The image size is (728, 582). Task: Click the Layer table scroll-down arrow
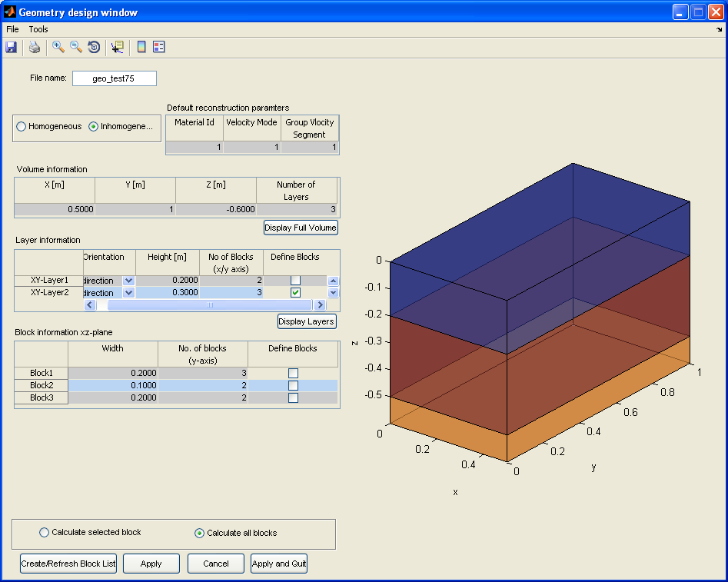pos(333,293)
